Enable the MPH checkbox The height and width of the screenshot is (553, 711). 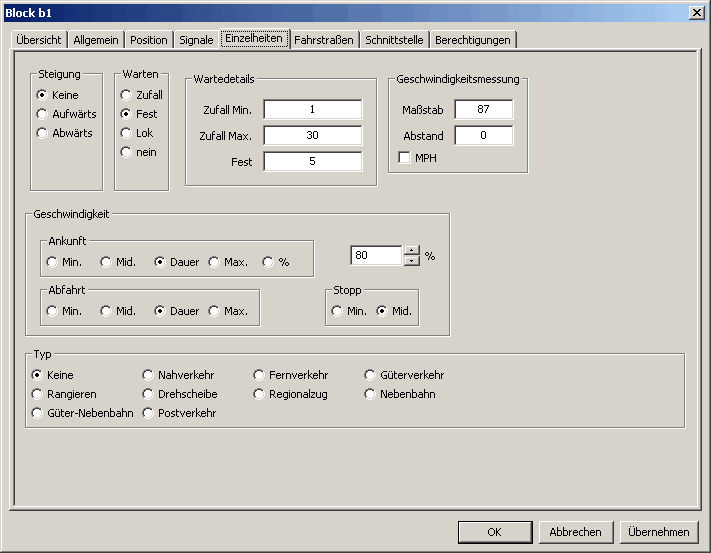(x=405, y=158)
